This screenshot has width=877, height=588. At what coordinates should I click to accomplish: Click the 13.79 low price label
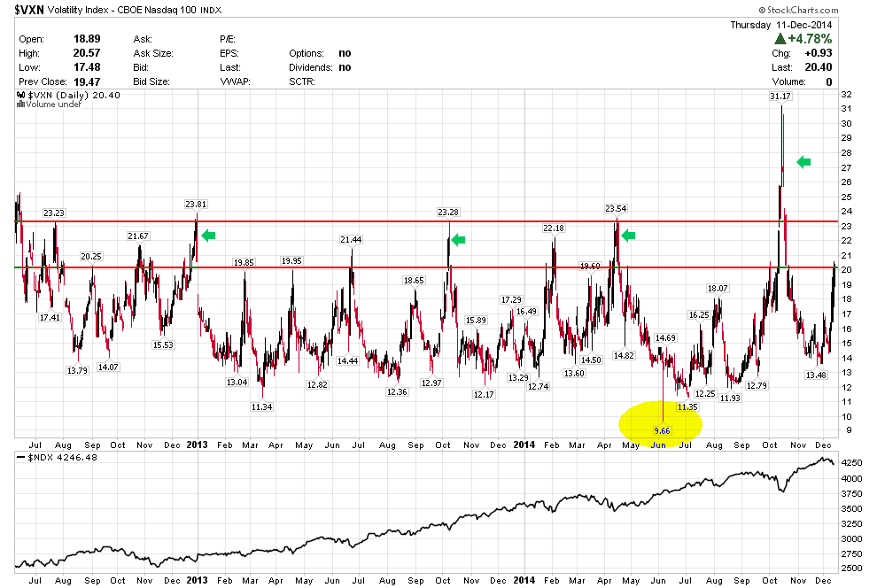pos(77,370)
